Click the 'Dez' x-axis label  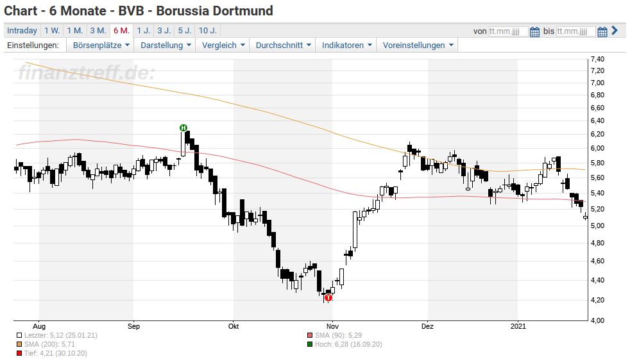tap(427, 326)
